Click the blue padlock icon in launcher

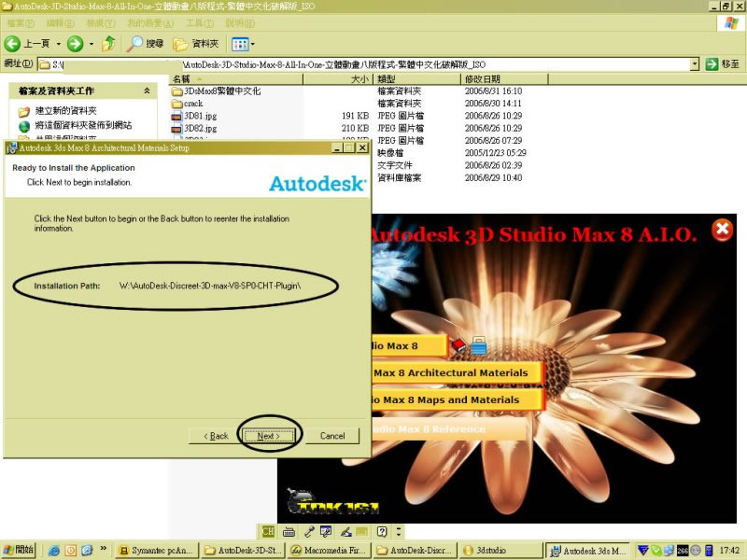point(479,345)
